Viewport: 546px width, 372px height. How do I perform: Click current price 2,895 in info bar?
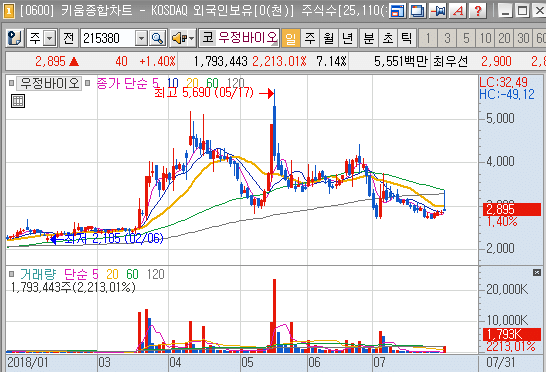point(50,62)
